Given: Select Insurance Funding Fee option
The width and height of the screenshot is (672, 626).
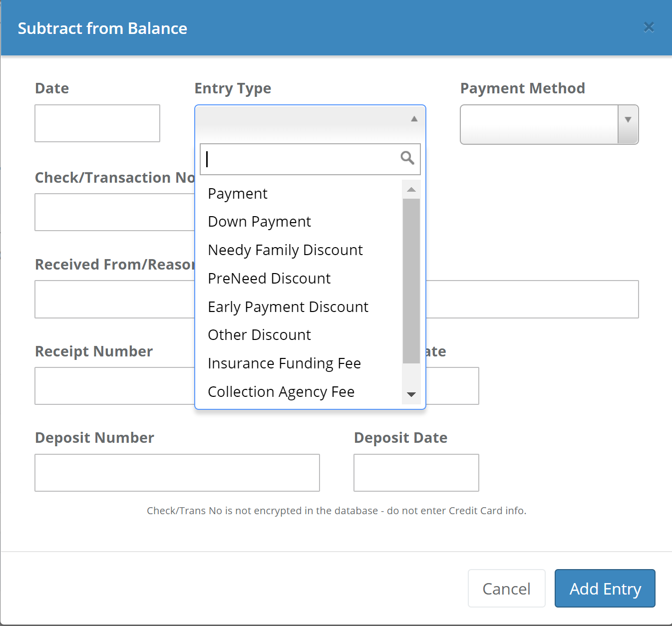Looking at the screenshot, I should coord(284,363).
